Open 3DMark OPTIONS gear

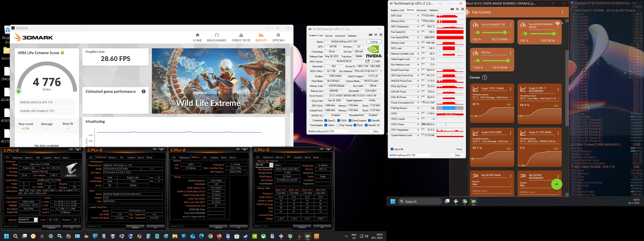(x=278, y=37)
